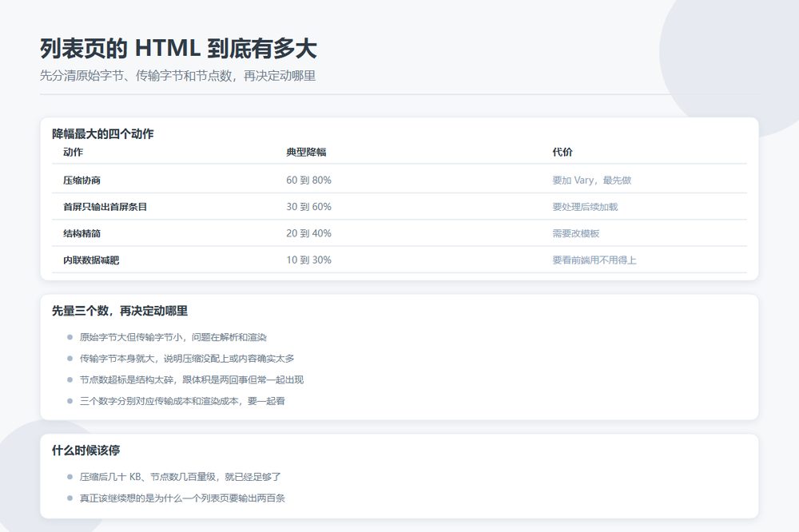Click the cell '要处理后续加载'
The height and width of the screenshot is (532, 799).
point(585,206)
